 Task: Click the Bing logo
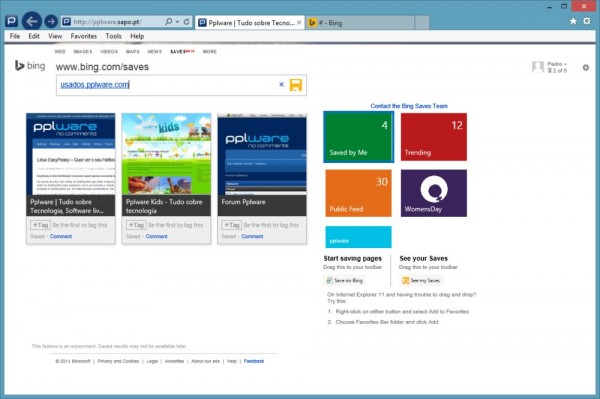(30, 65)
